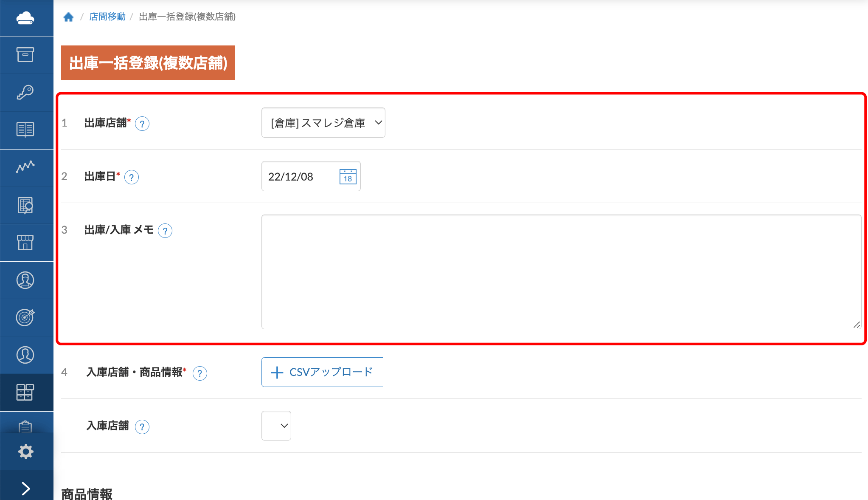Image resolution: width=868 pixels, height=500 pixels.
Task: Open the 店間移動 breadcrumb link
Action: coord(107,17)
